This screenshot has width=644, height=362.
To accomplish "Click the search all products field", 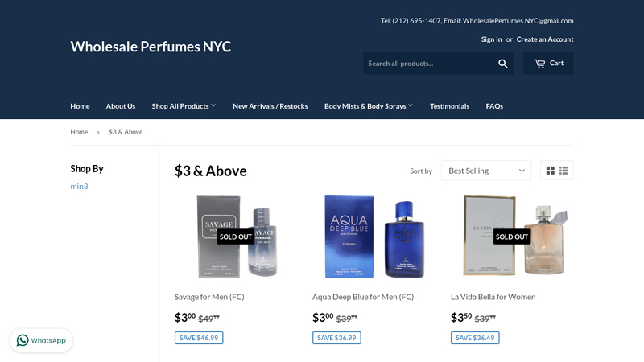I will click(429, 64).
